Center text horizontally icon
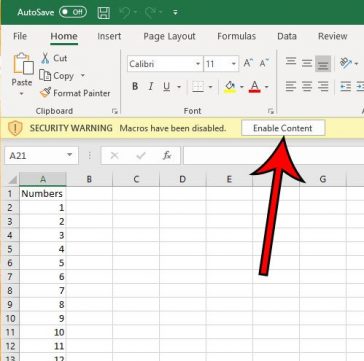 click(x=307, y=87)
